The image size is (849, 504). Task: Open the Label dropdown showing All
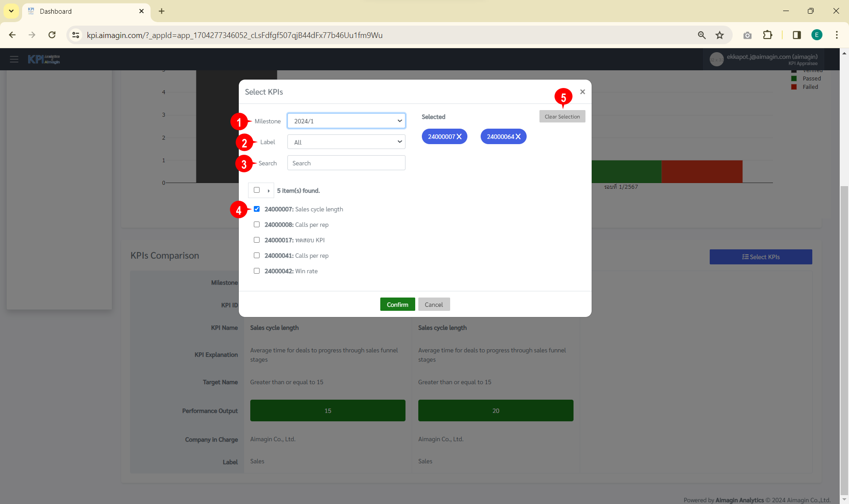tap(346, 142)
